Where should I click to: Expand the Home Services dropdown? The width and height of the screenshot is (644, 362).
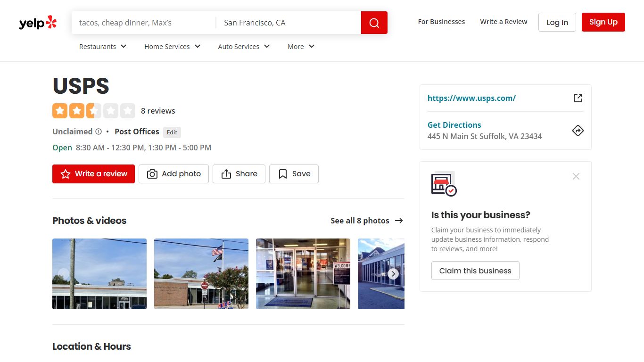tap(173, 47)
